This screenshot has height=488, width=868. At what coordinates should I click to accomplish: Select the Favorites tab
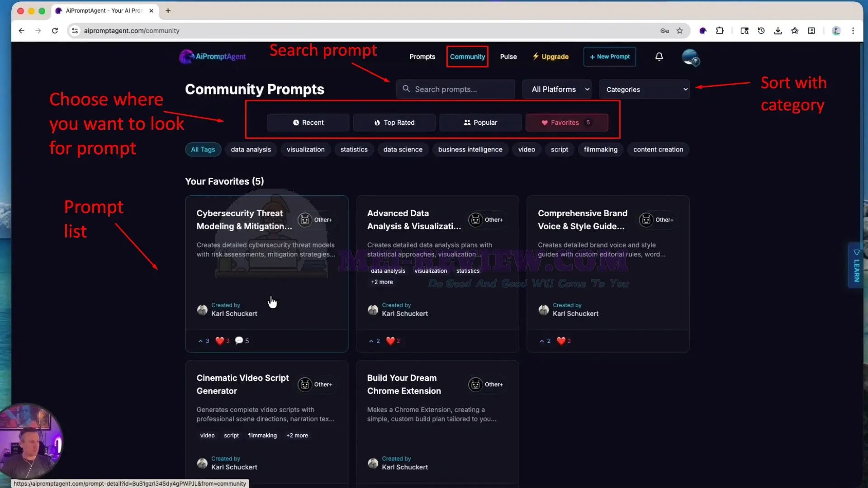click(x=567, y=123)
